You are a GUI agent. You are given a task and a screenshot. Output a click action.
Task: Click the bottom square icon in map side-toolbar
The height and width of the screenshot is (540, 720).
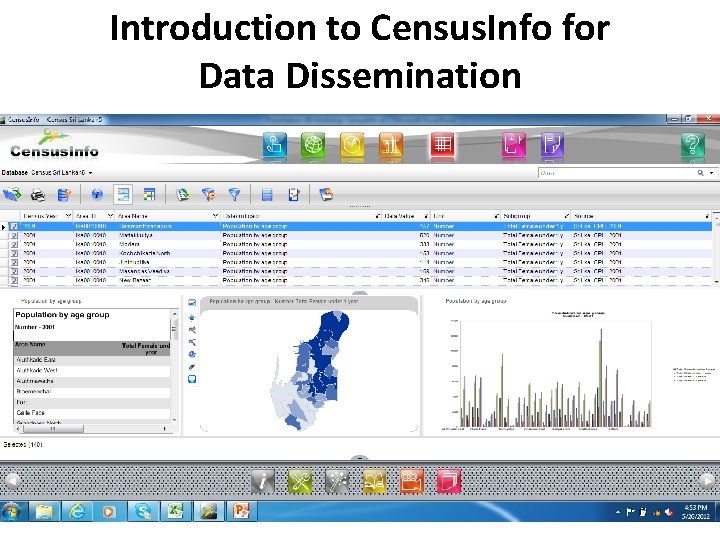(x=192, y=379)
